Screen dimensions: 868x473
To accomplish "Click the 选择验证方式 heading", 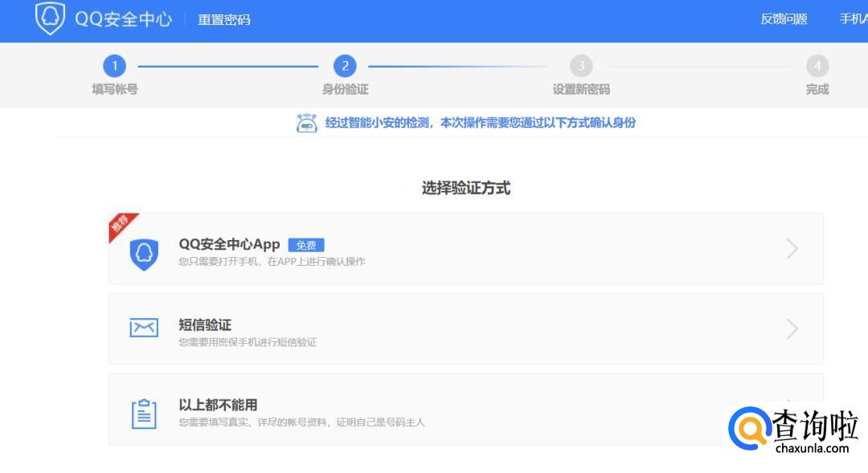I will [466, 188].
